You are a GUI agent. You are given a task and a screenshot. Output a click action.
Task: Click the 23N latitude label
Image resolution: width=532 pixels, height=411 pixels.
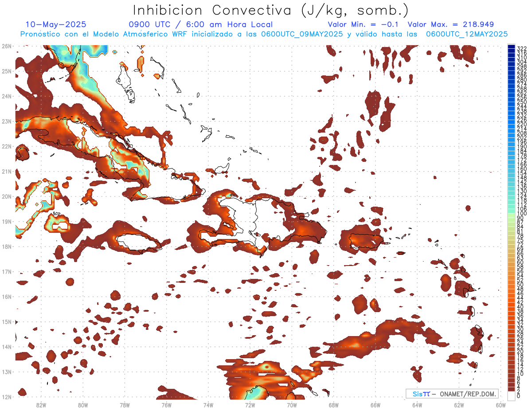[7, 121]
